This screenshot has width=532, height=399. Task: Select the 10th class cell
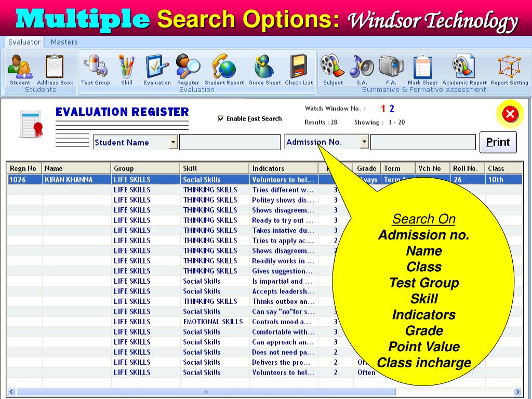[503, 179]
